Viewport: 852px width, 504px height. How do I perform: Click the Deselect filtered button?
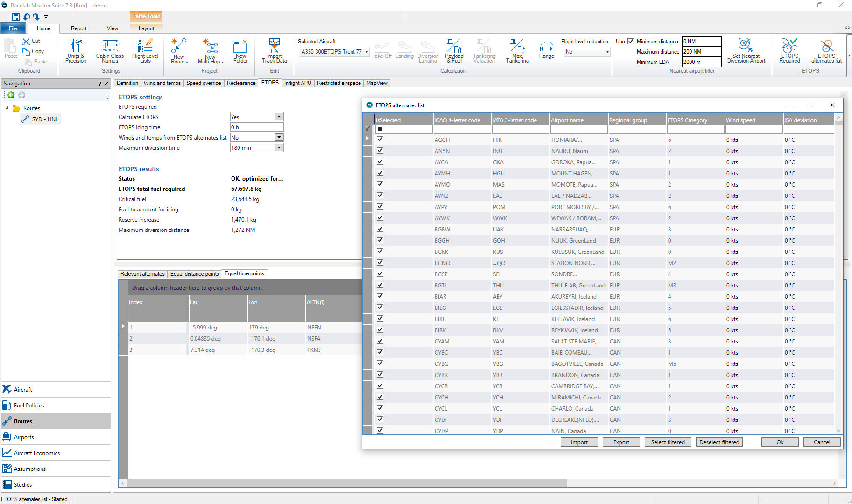[x=719, y=442]
